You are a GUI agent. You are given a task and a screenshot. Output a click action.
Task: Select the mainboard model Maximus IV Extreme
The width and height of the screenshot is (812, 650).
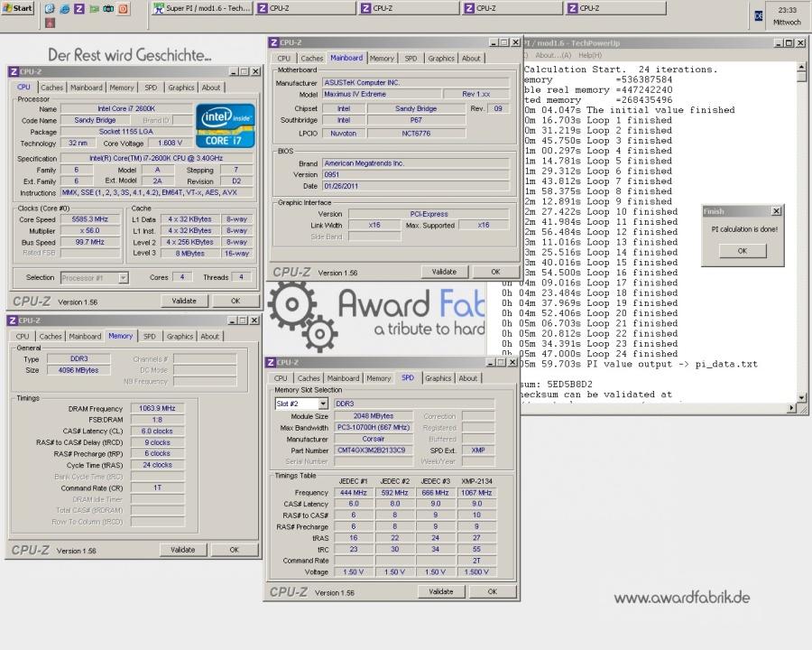pos(383,94)
